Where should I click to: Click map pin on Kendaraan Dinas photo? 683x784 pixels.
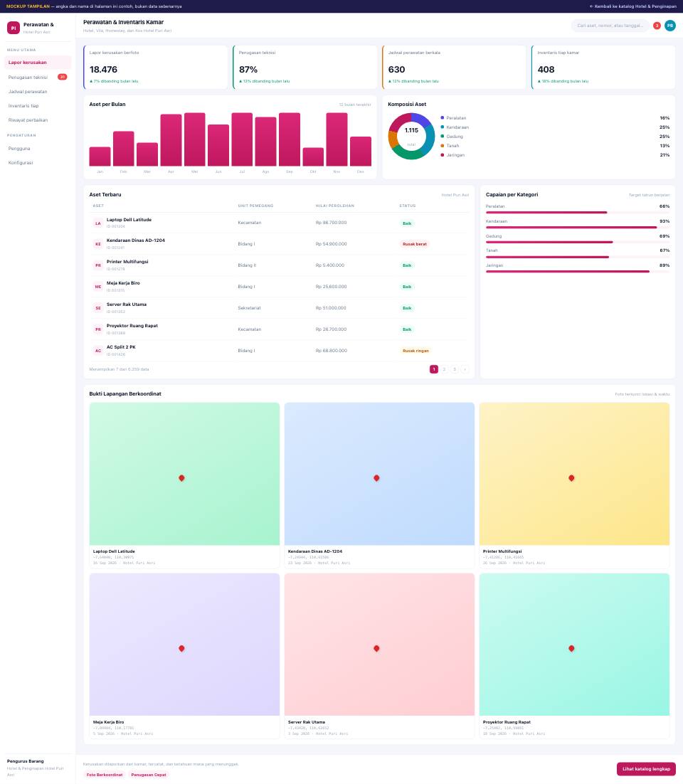click(x=376, y=478)
